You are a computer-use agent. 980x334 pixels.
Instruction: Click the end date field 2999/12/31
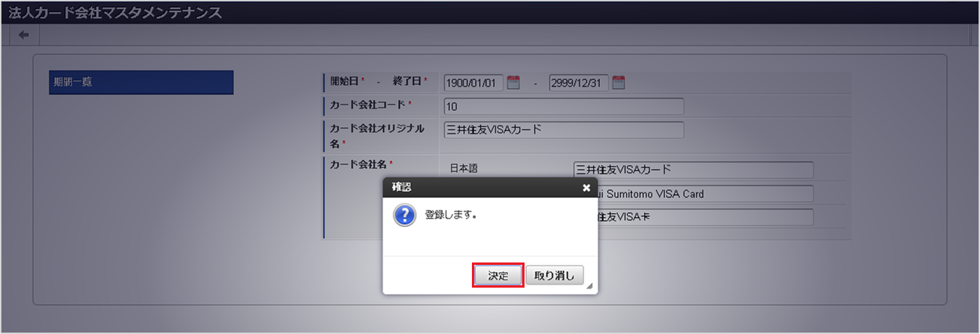point(579,83)
